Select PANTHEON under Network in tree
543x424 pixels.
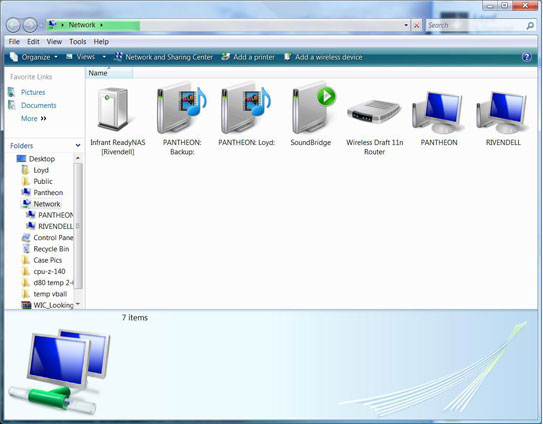[55, 215]
